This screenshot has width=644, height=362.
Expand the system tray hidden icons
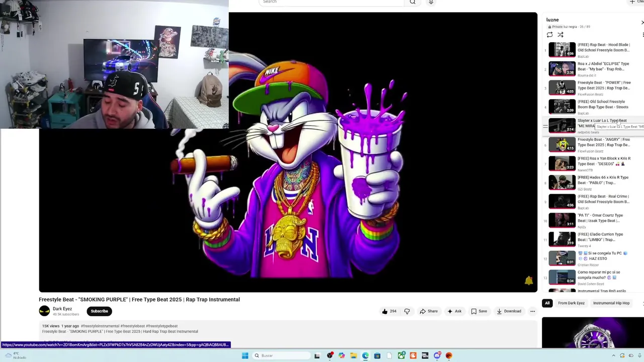click(x=613, y=356)
